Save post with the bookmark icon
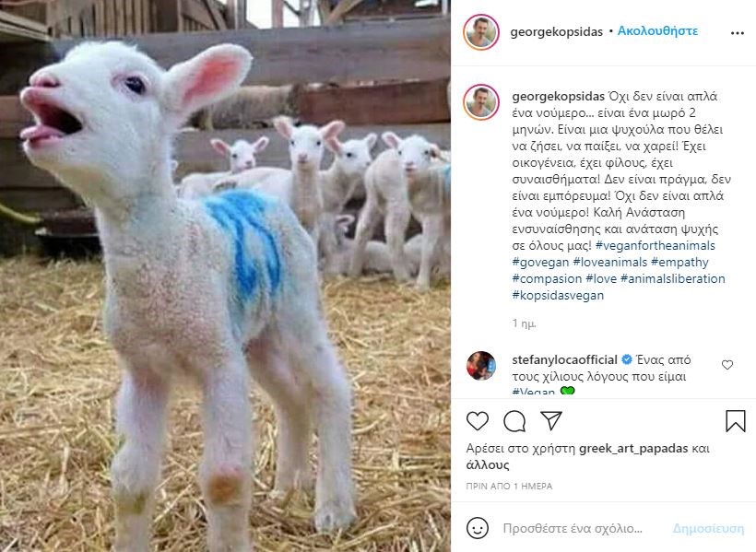This screenshot has width=756, height=552. [x=736, y=421]
